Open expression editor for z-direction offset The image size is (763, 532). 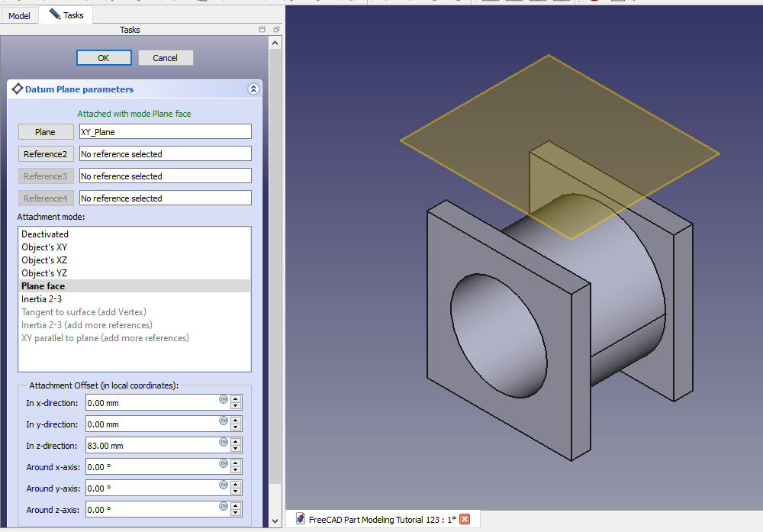point(224,442)
